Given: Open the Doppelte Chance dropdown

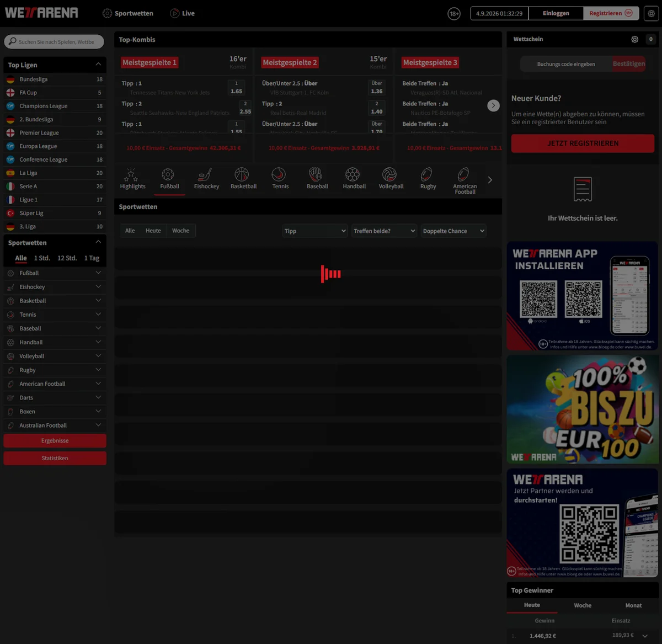Looking at the screenshot, I should pos(453,231).
